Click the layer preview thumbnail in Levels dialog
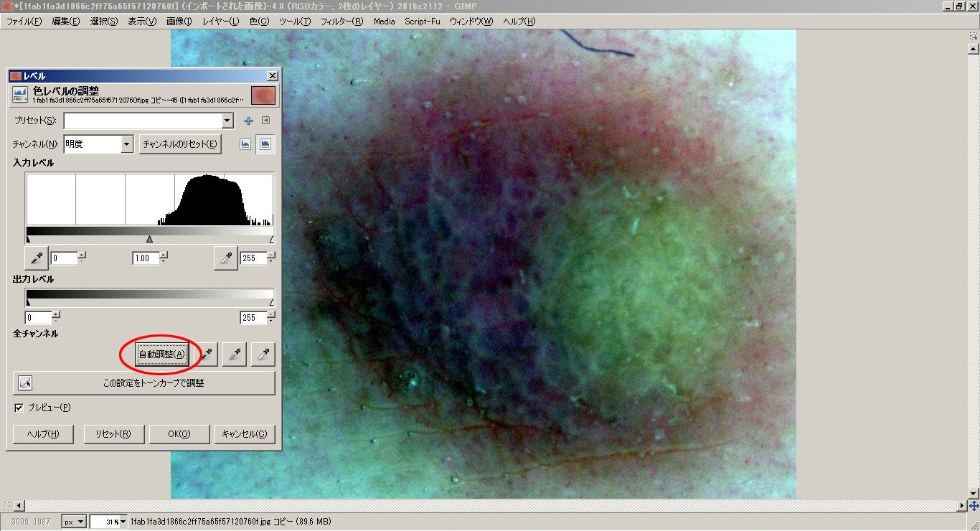This screenshot has height=531, width=980. tap(263, 95)
